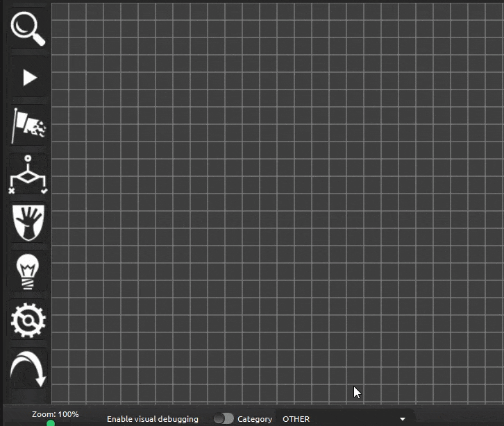This screenshot has width=504, height=426.
Task: Select the decision branch flowchart icon
Action: pyautogui.click(x=28, y=174)
